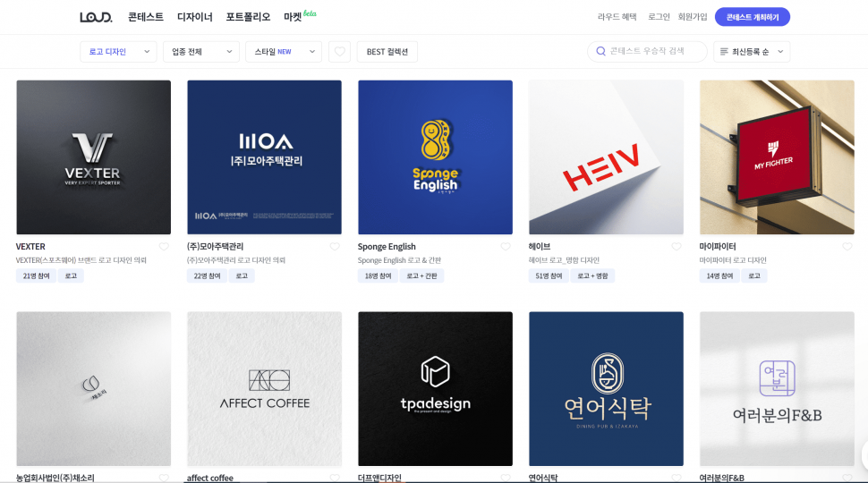Open the 스타일 NEW style dropdown
Image resolution: width=868 pixels, height=483 pixels.
tap(284, 52)
